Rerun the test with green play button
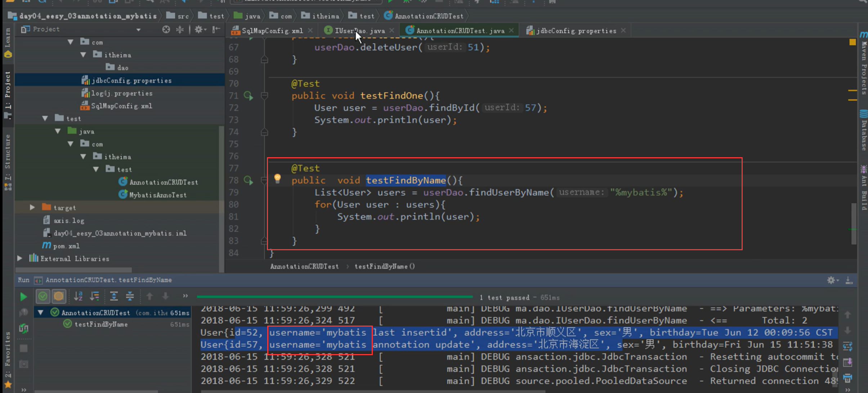The image size is (868, 393). pyautogui.click(x=23, y=297)
